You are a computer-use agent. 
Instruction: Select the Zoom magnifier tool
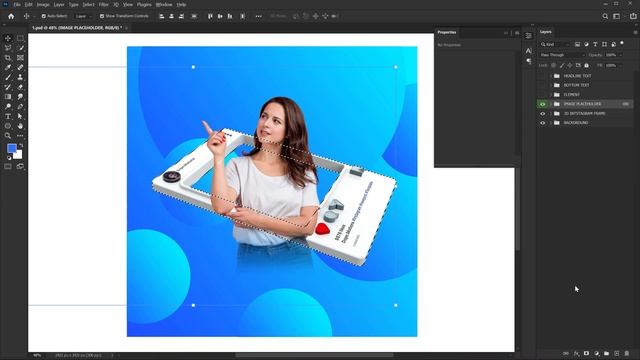[8, 136]
